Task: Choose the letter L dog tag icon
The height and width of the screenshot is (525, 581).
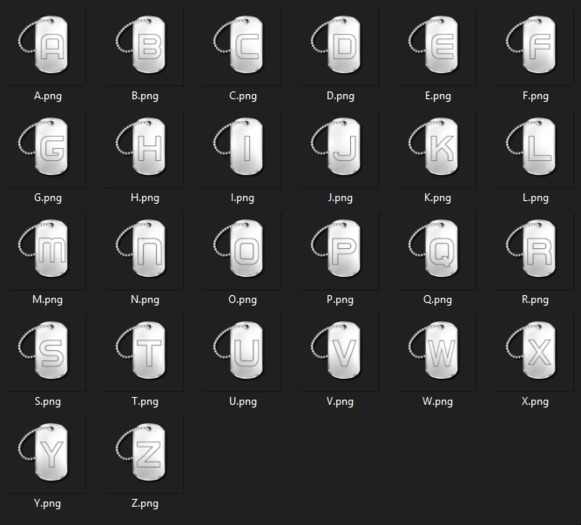Action: click(531, 146)
